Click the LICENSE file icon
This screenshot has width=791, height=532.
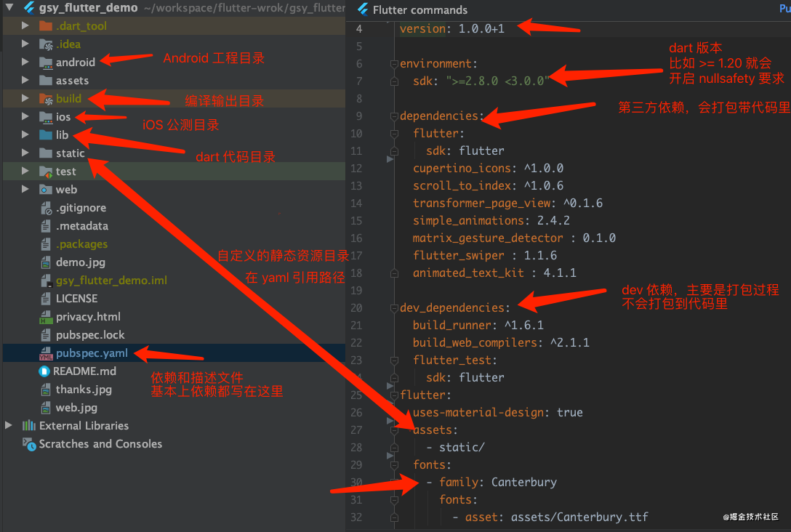[46, 299]
